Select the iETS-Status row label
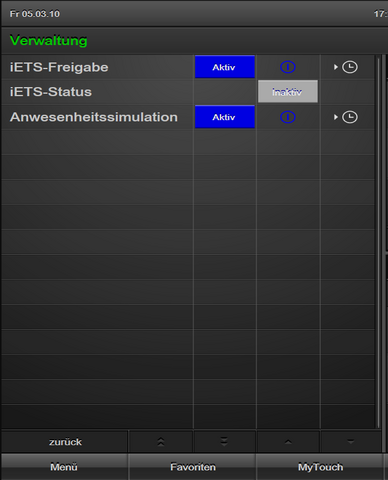 click(x=51, y=92)
